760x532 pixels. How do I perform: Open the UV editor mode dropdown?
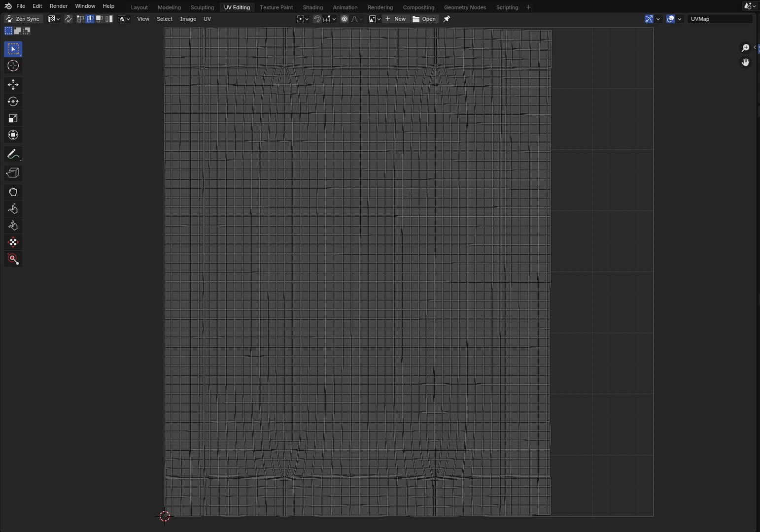click(54, 19)
